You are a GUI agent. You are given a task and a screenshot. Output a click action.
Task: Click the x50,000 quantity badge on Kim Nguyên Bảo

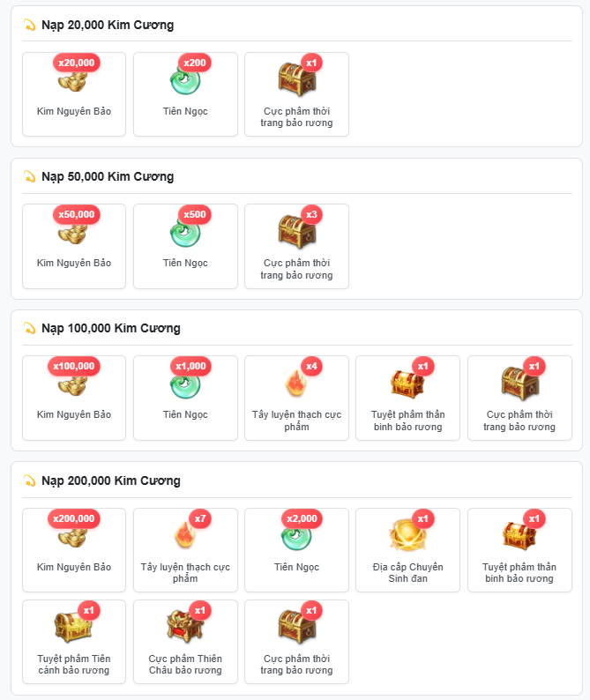click(77, 215)
